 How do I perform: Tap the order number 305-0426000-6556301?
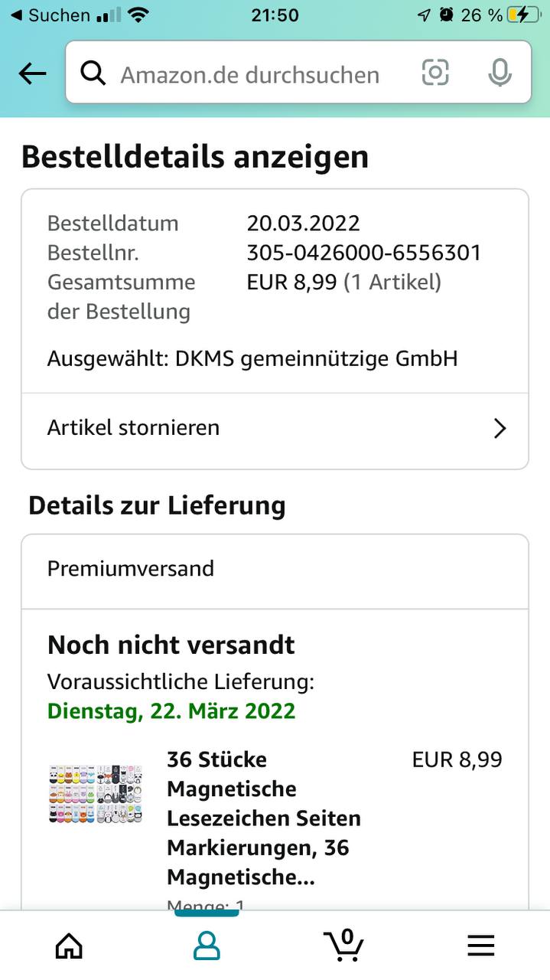(x=364, y=253)
